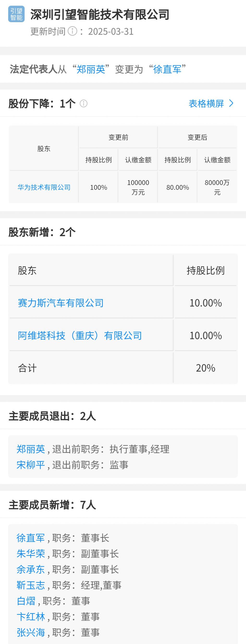Open 赛力斯汽车有限公司 shareholder page

click(61, 303)
